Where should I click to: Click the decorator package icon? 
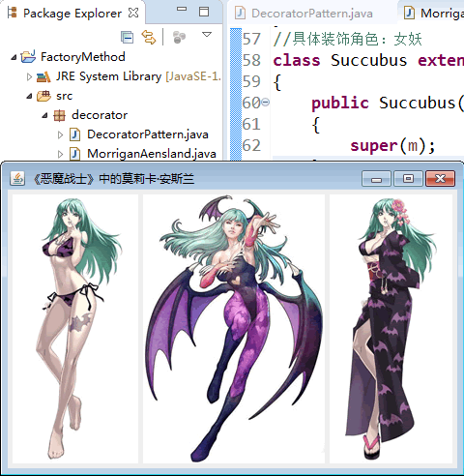(59, 115)
